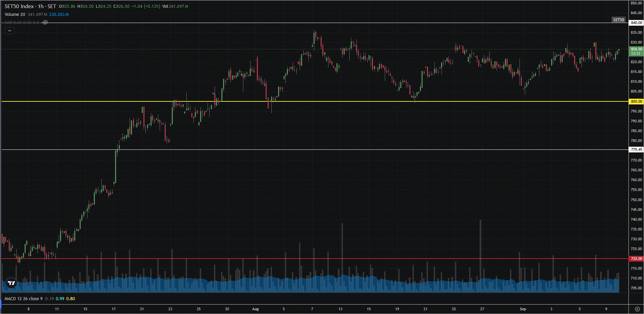
Task: Click the green 826.50 current price label
Action: tap(636, 51)
